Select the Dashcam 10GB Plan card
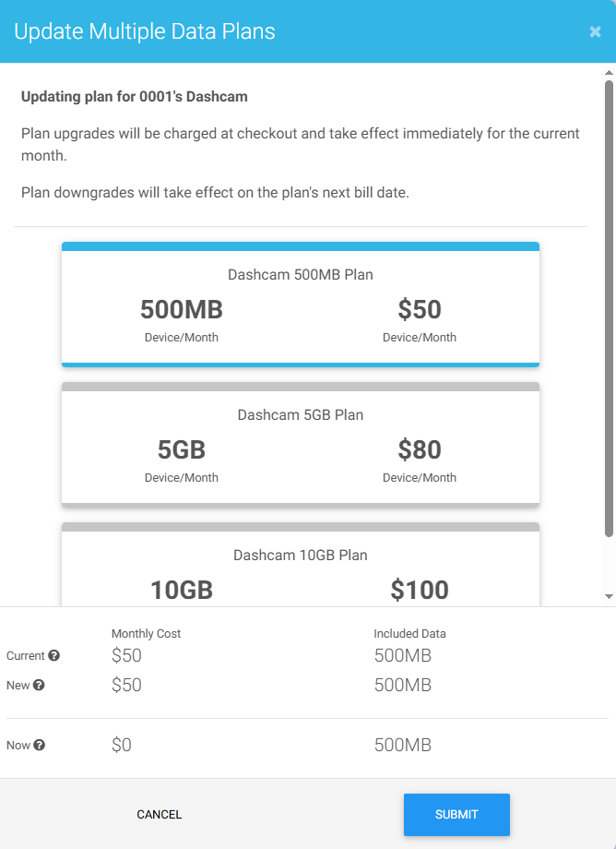 coord(300,564)
